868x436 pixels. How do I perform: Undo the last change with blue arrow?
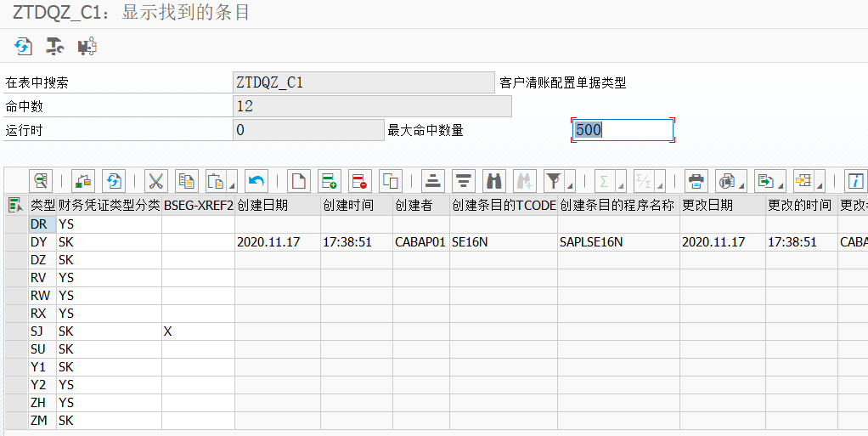coord(256,181)
